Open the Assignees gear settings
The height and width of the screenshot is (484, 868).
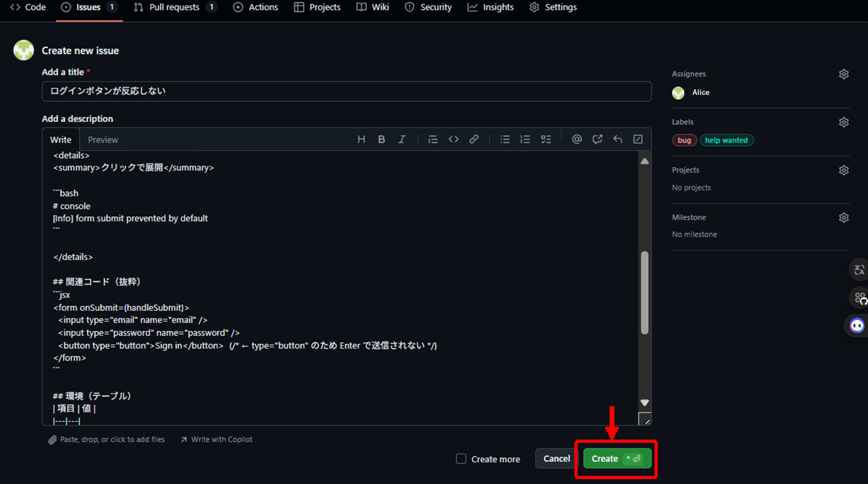pos(844,74)
